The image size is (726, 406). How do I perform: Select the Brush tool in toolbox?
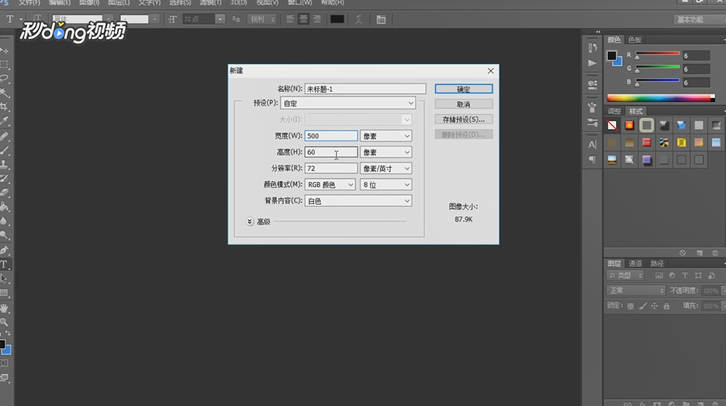coord(5,150)
